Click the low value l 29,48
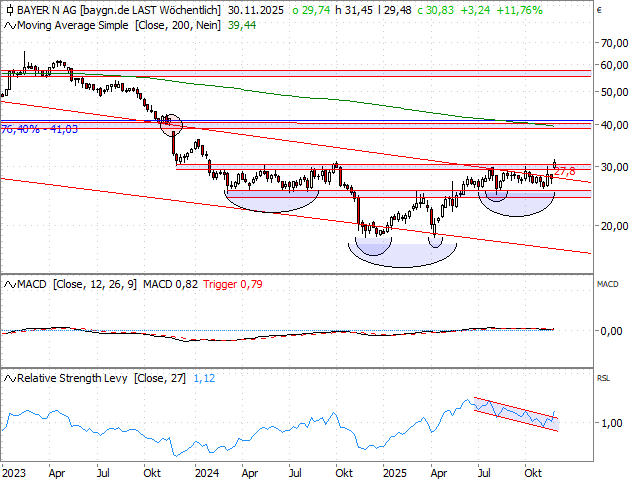The width and height of the screenshot is (640, 480). (x=394, y=10)
